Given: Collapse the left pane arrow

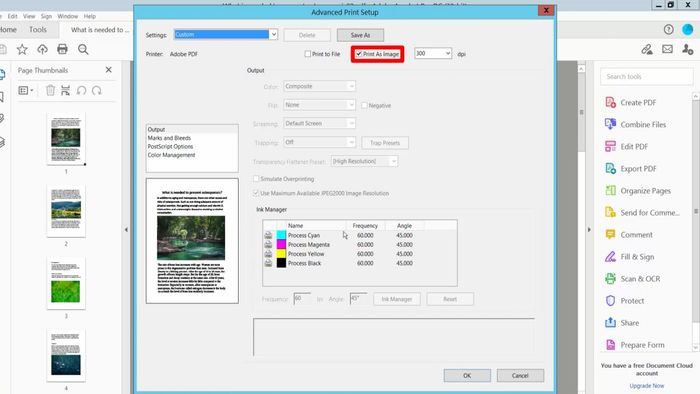Looking at the screenshot, I should tap(126, 229).
